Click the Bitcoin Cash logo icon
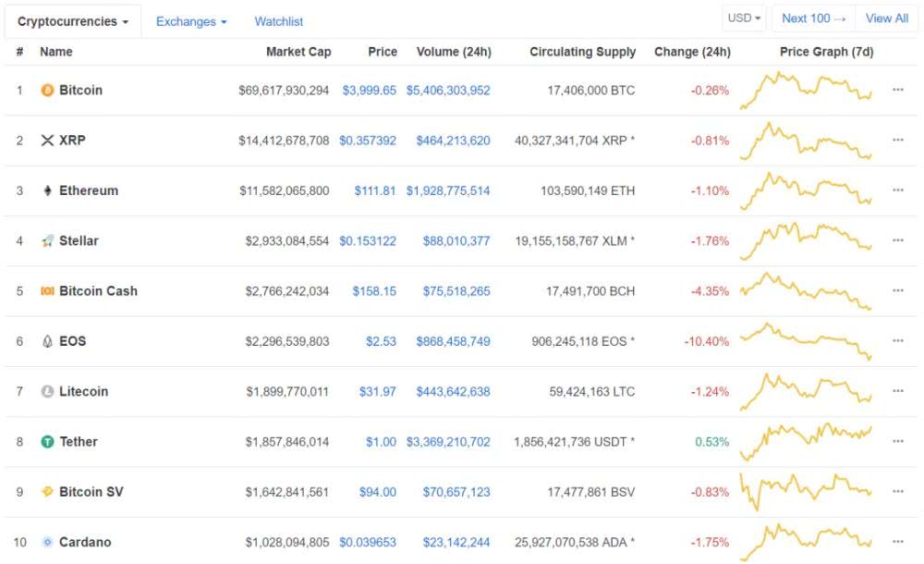Viewport: 924px width, 564px height. (48, 291)
